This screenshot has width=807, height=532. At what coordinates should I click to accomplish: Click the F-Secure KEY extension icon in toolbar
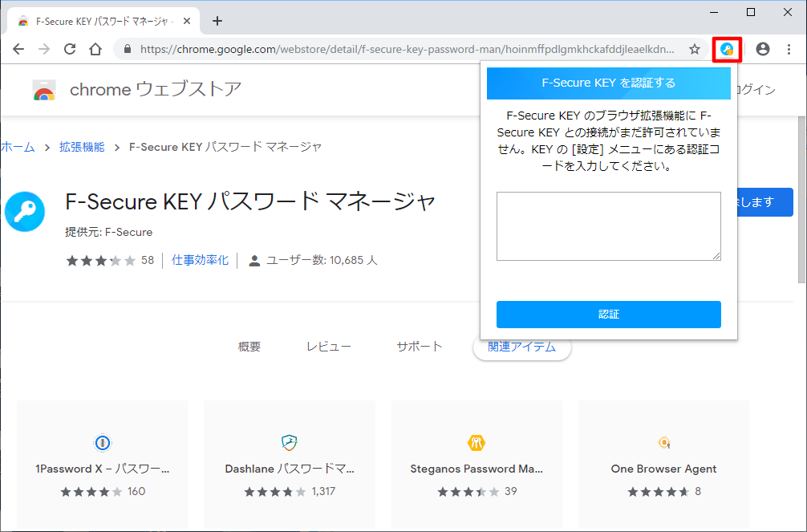(x=727, y=49)
